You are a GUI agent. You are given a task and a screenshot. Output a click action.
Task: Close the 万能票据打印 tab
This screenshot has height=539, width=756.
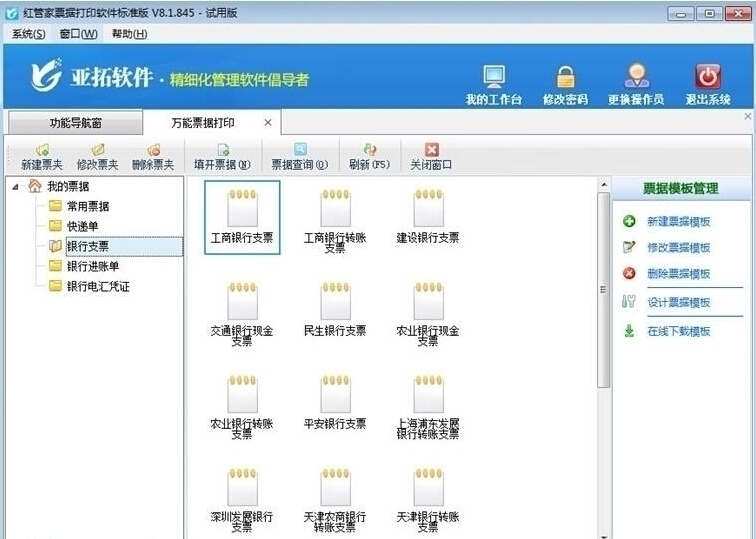268,123
